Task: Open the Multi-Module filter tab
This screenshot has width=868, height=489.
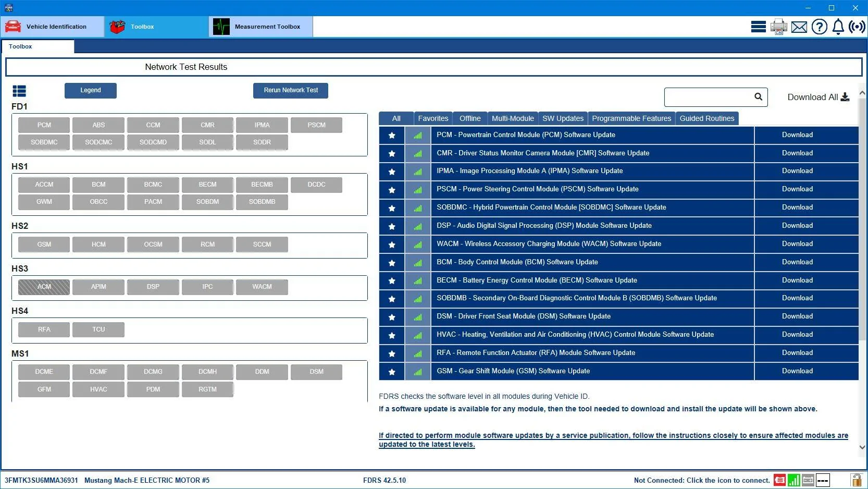Action: click(x=513, y=118)
